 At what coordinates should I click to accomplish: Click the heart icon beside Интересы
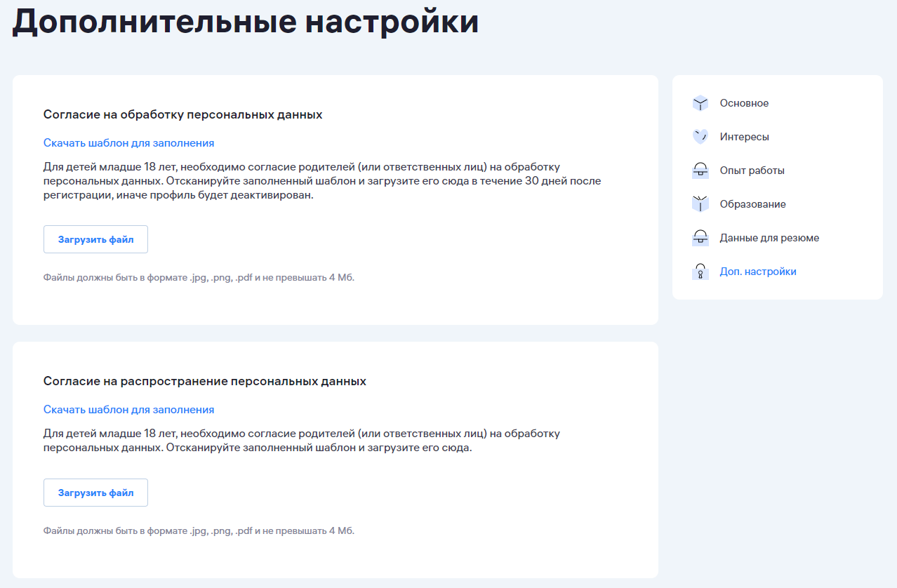(700, 138)
